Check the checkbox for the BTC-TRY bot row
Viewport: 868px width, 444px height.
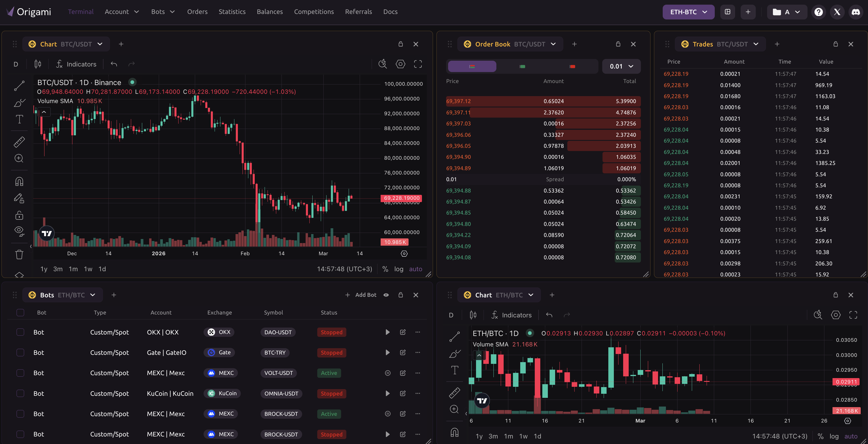click(x=20, y=353)
